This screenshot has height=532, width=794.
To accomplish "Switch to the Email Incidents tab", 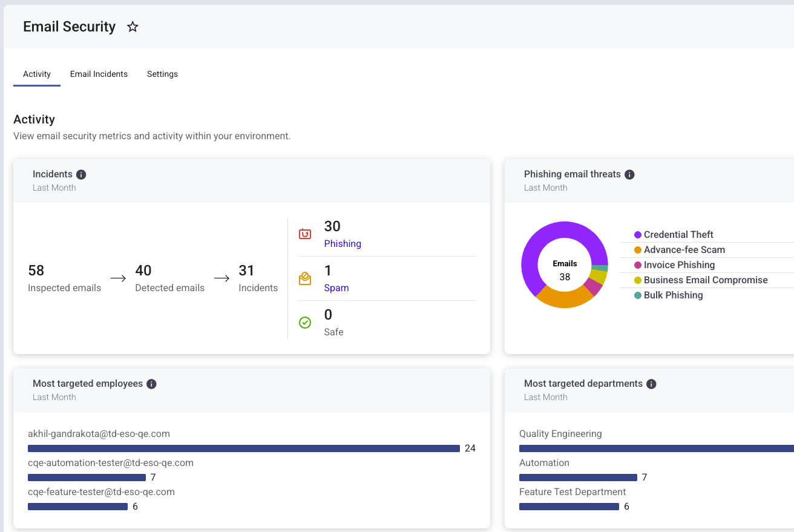I will pyautogui.click(x=99, y=74).
